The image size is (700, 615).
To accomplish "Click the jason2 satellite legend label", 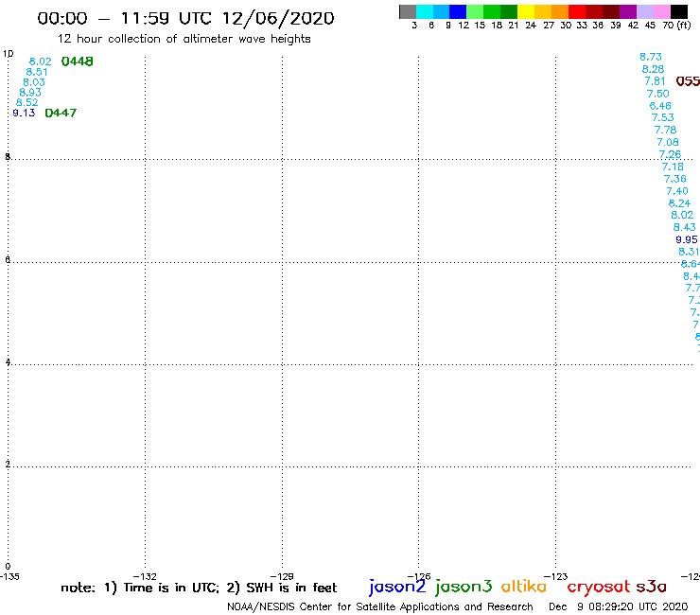I will click(397, 587).
